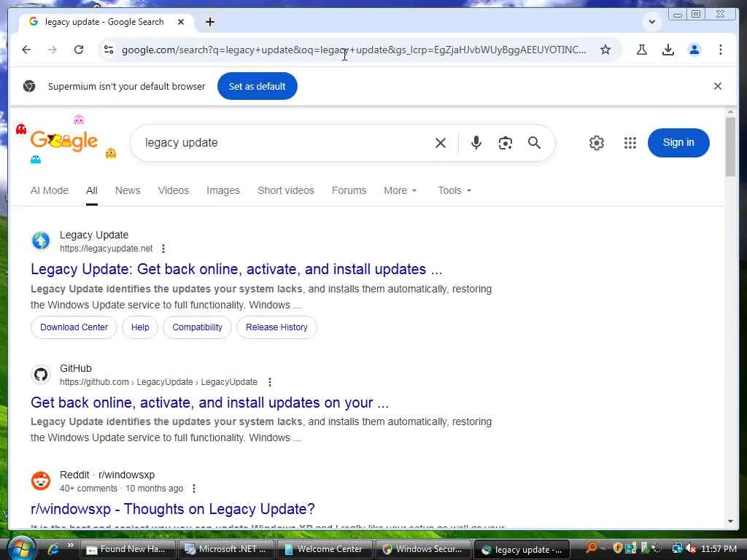The height and width of the screenshot is (560, 747).
Task: Submit search with magnifying glass
Action: click(534, 143)
